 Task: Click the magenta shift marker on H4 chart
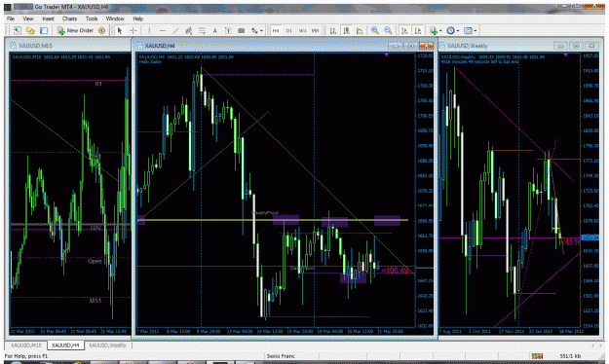pos(387,55)
